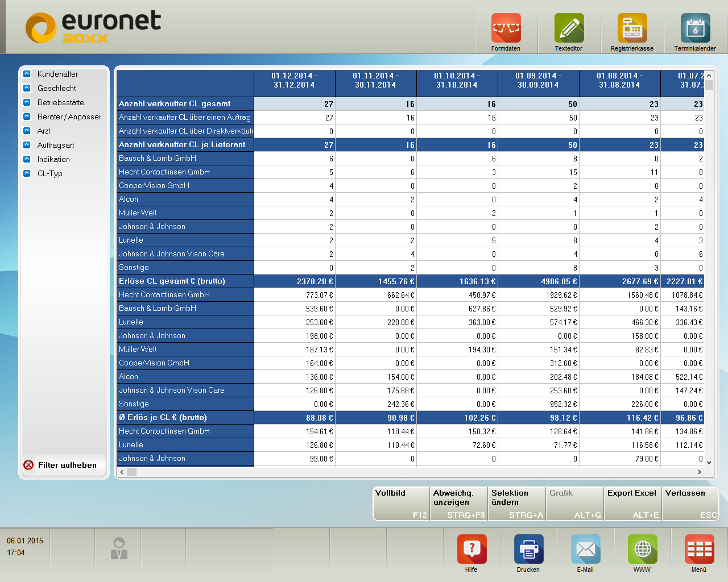This screenshot has height=582, width=728.
Task: Click Filter aufheben button
Action: 64,465
